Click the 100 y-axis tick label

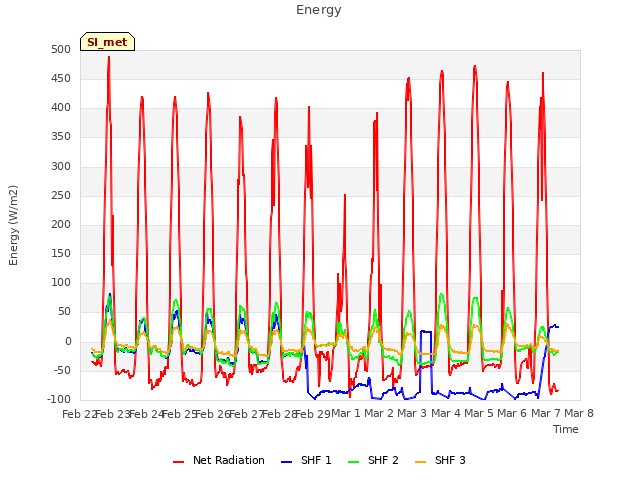coord(61,283)
